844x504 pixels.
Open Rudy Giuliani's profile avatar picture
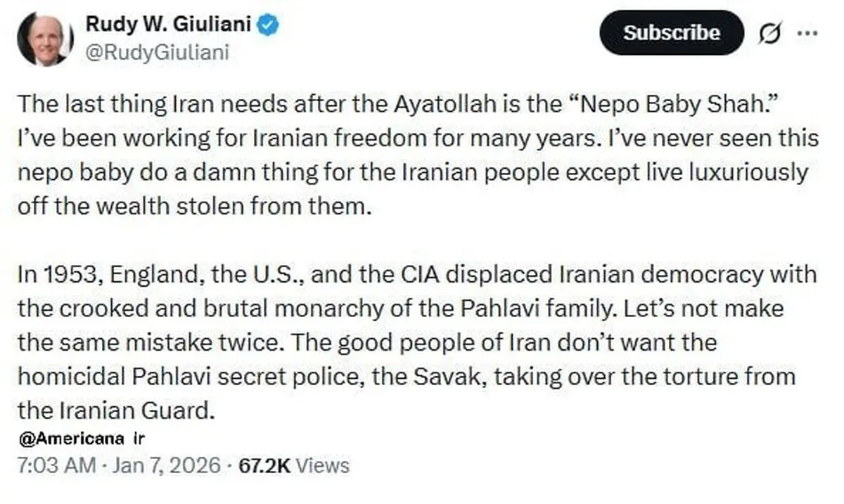[x=46, y=40]
